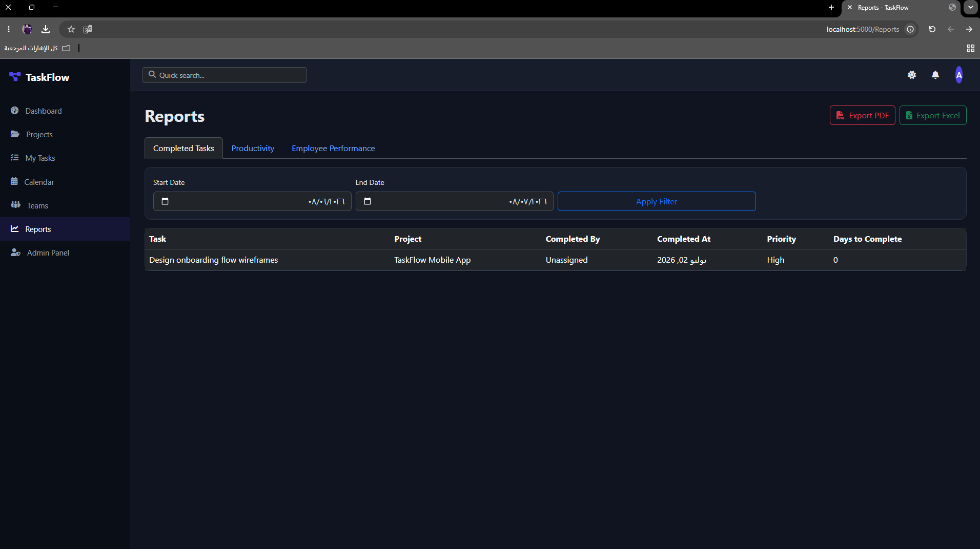The width and height of the screenshot is (980, 549).
Task: Toggle light/dark theme sun icon
Action: pos(912,75)
